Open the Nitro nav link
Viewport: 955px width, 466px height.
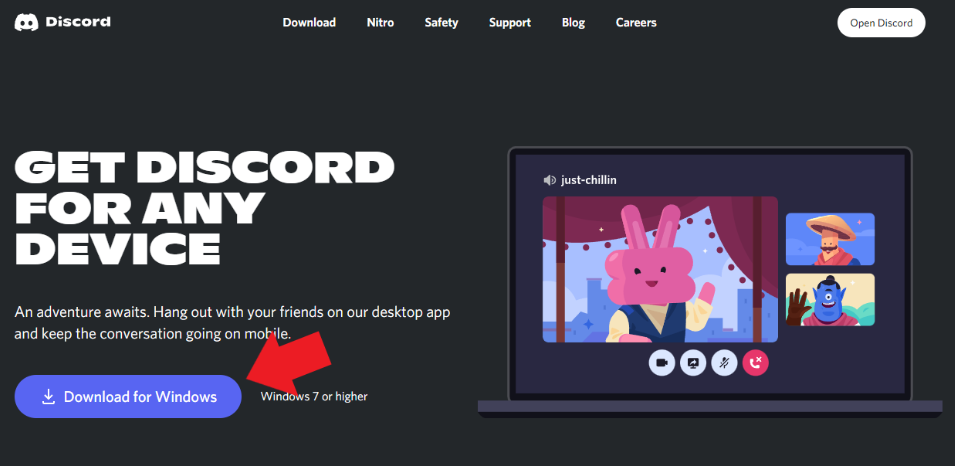(x=380, y=23)
